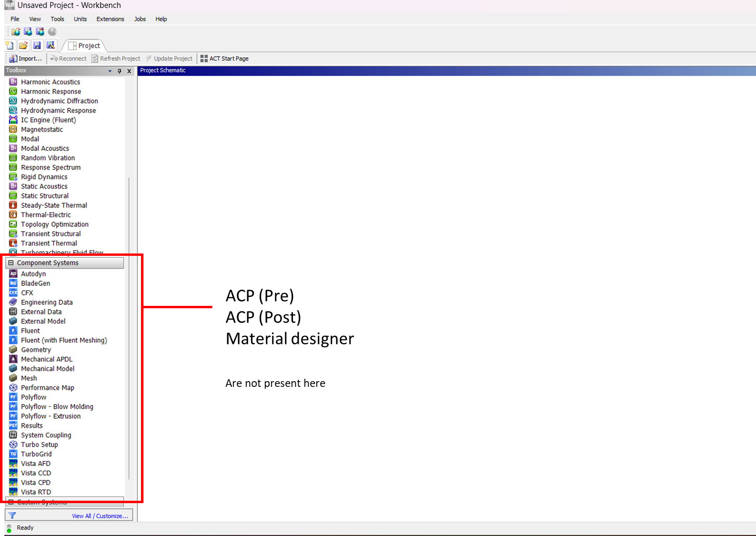This screenshot has width=756, height=536.
Task: Click the Magnetostatic system icon
Action: click(13, 130)
